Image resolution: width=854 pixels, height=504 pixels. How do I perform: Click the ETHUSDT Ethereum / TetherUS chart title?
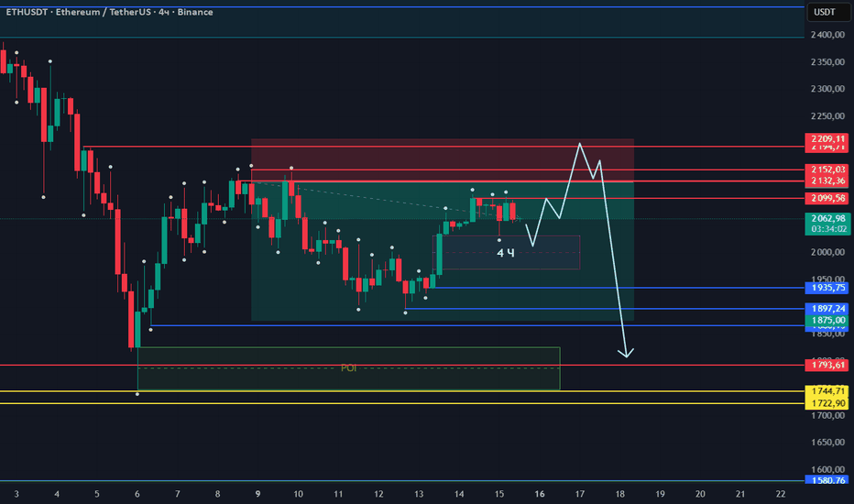(x=109, y=12)
